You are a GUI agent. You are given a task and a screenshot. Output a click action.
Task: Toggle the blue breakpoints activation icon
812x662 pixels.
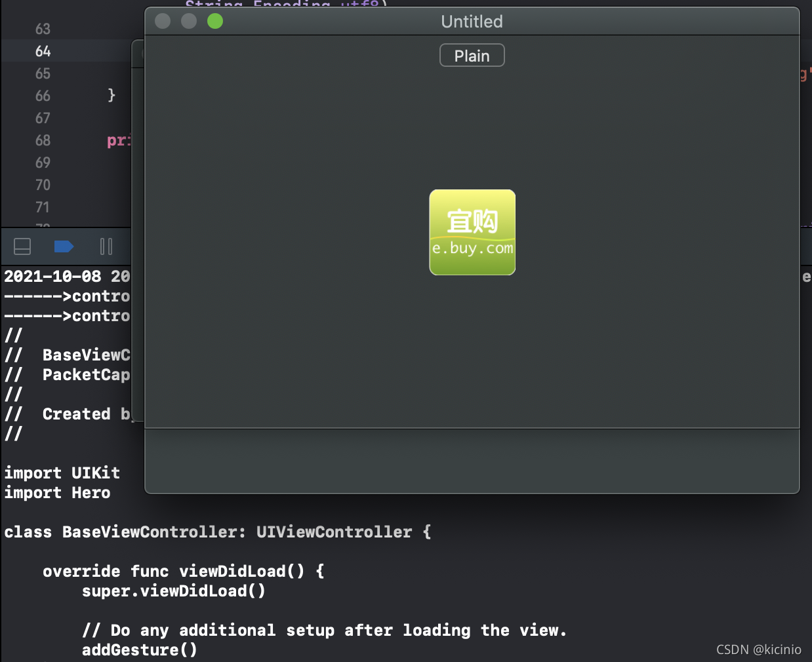[64, 246]
